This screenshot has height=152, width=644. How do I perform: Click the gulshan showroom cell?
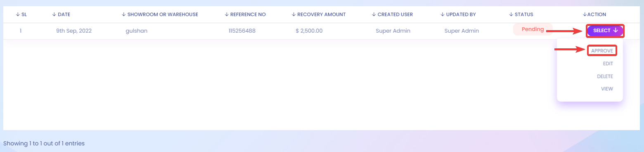pos(136,31)
